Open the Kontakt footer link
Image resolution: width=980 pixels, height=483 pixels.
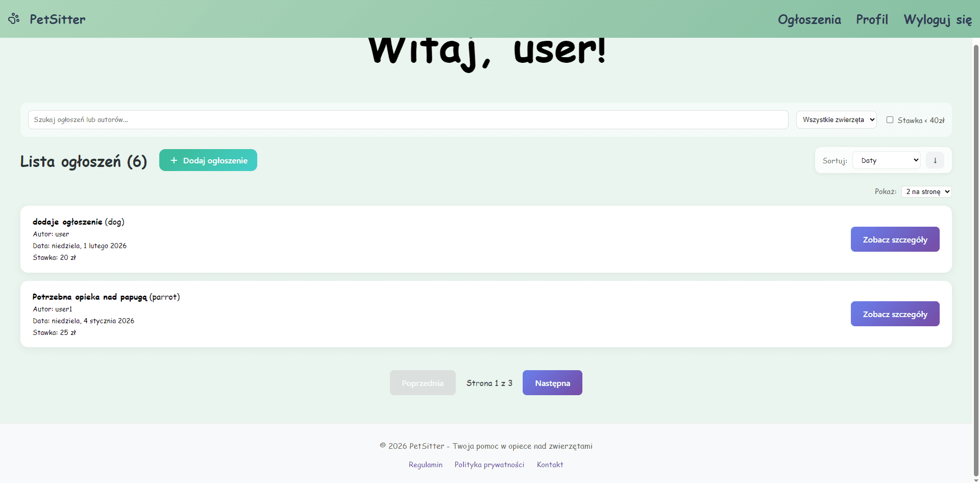coord(550,465)
